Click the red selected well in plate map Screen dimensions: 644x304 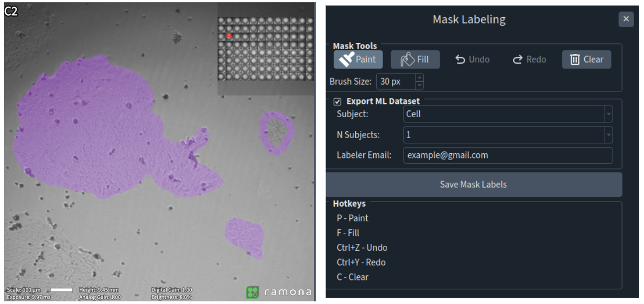tap(229, 36)
